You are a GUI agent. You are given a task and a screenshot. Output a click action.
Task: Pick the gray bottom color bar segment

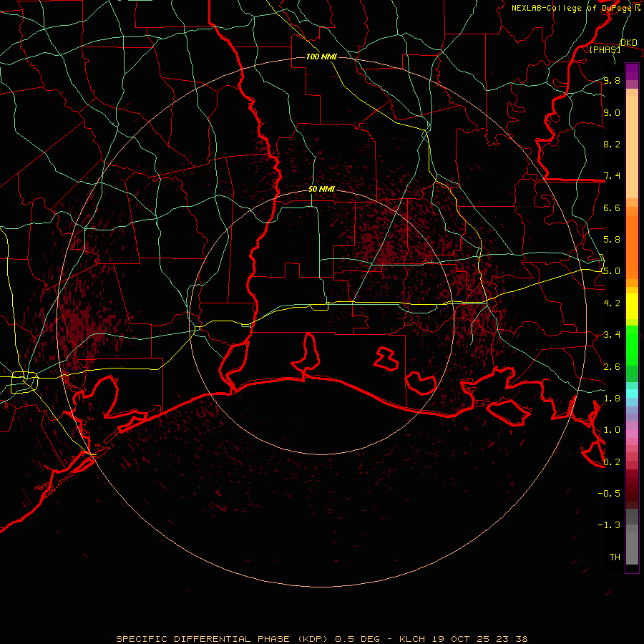click(632, 548)
